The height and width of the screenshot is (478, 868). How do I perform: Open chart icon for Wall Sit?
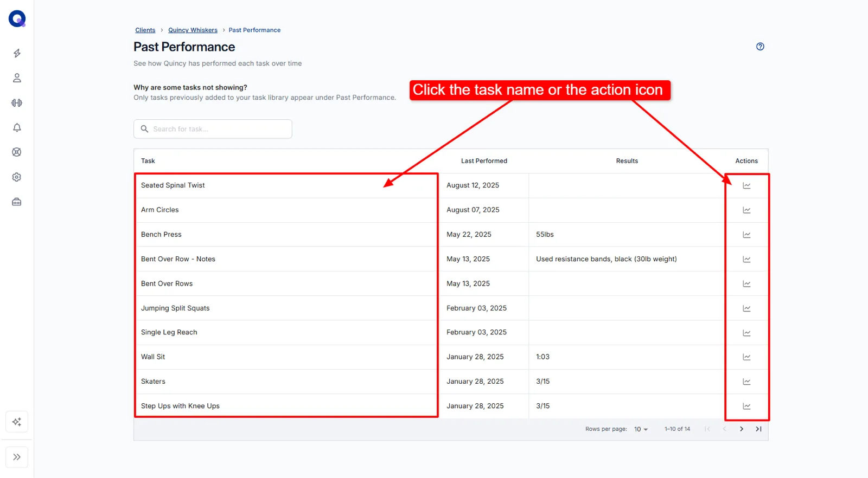tap(746, 357)
